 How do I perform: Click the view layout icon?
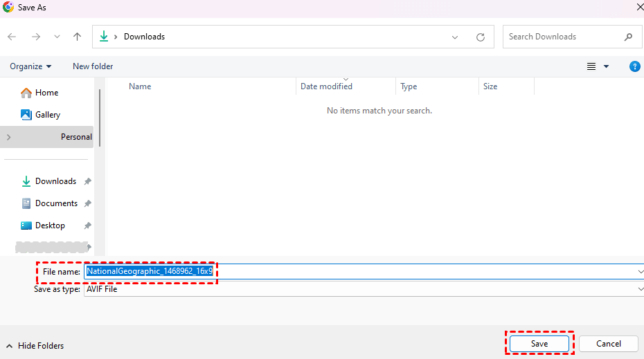point(591,66)
